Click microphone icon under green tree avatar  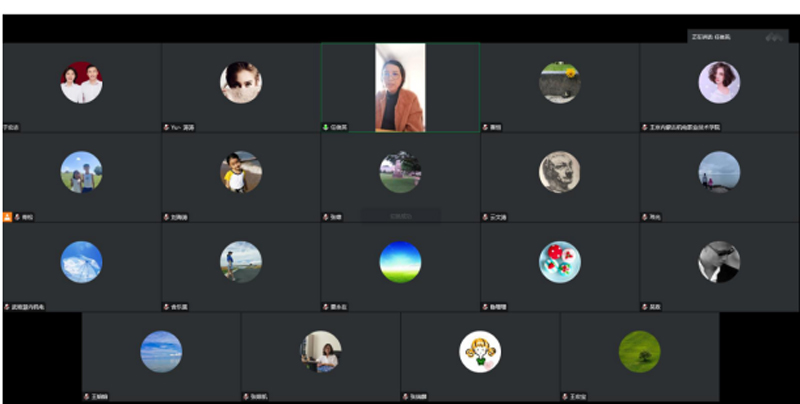pyautogui.click(x=565, y=397)
